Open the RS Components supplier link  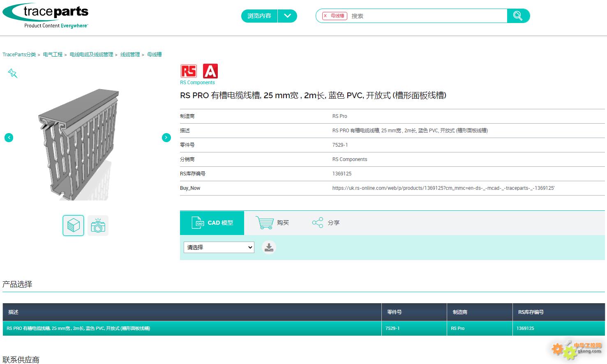(197, 83)
